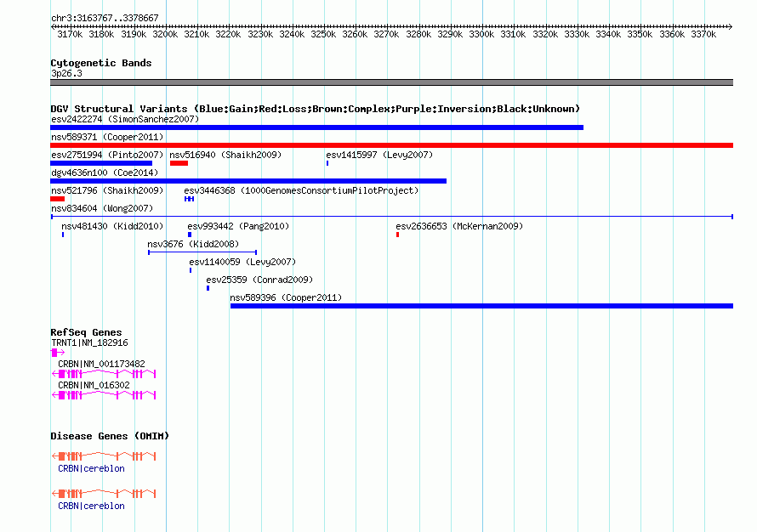This screenshot has width=757, height=532.
Task: Click the nsv3676 (Kidd2008) label
Action: click(x=193, y=244)
